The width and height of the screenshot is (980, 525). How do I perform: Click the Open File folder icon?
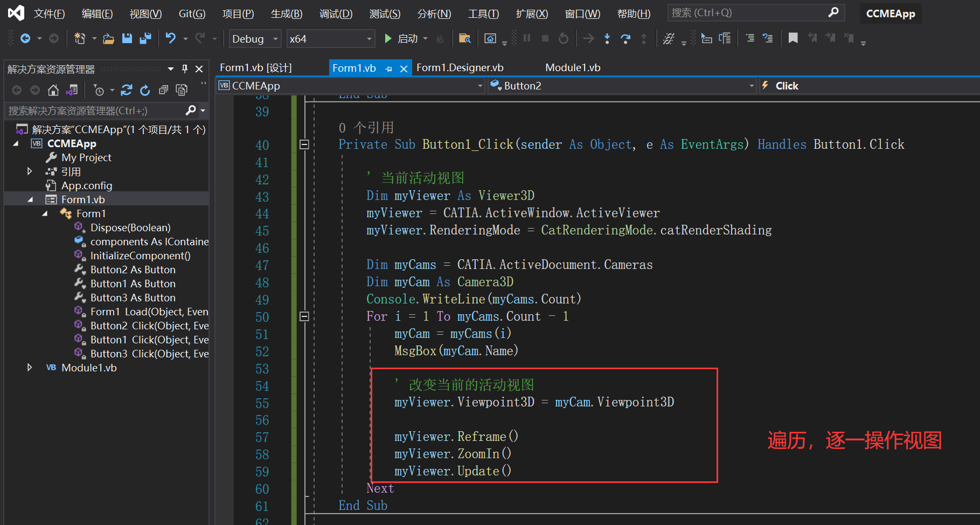[108, 38]
